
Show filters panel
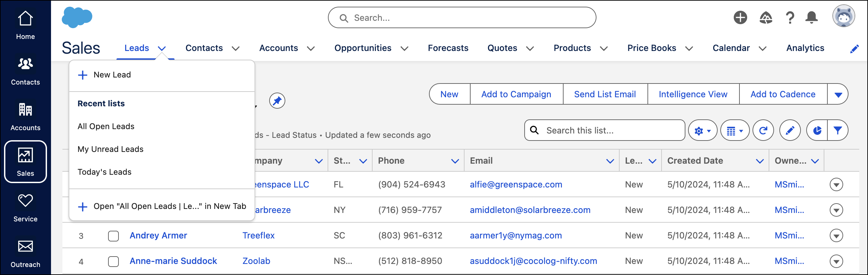pos(838,130)
